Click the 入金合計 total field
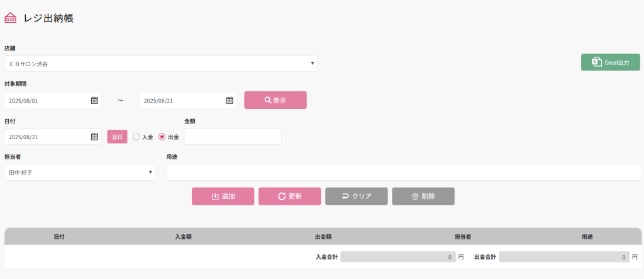644x279 pixels. coord(397,257)
